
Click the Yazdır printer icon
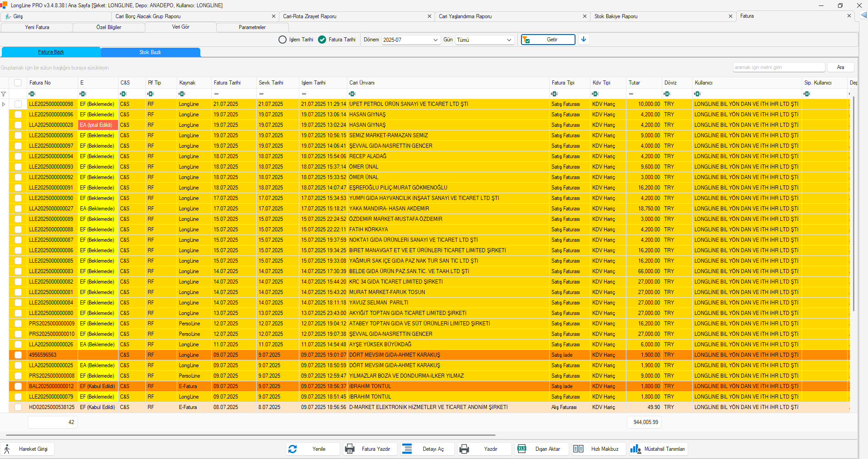464,449
